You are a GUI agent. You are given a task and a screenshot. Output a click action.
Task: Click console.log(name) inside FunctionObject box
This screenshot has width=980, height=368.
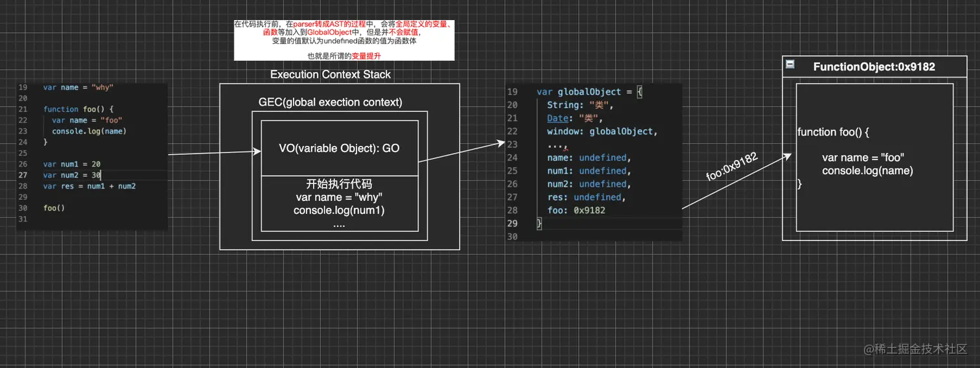(867, 171)
